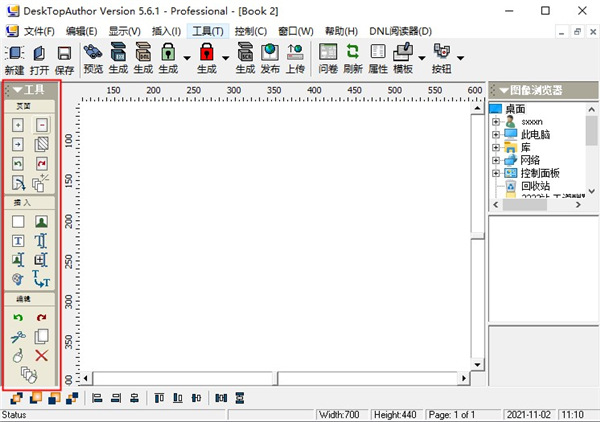Click the red X delete icon
The image size is (600, 422).
point(41,355)
